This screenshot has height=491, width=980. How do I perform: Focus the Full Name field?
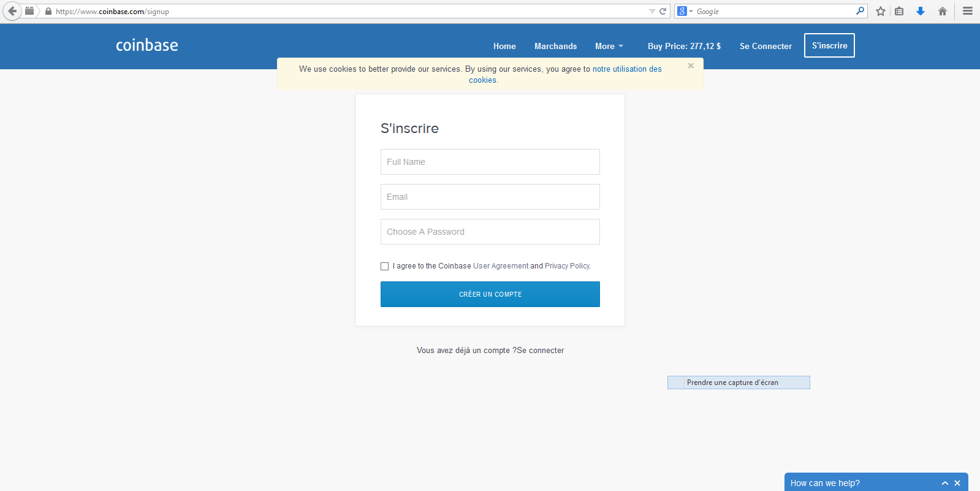click(490, 162)
